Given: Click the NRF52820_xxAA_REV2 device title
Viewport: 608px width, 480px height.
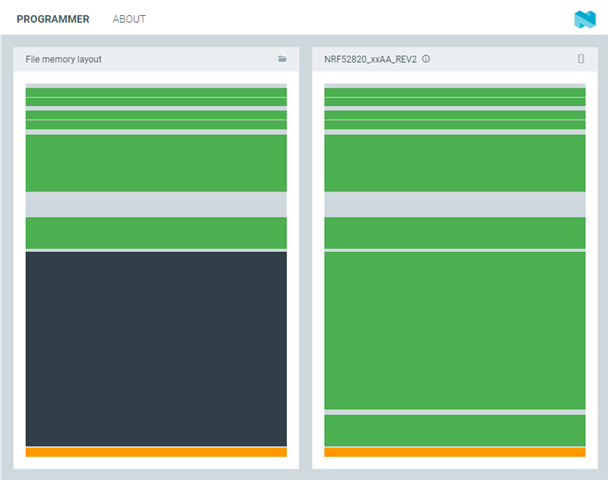Looking at the screenshot, I should pyautogui.click(x=370, y=59).
